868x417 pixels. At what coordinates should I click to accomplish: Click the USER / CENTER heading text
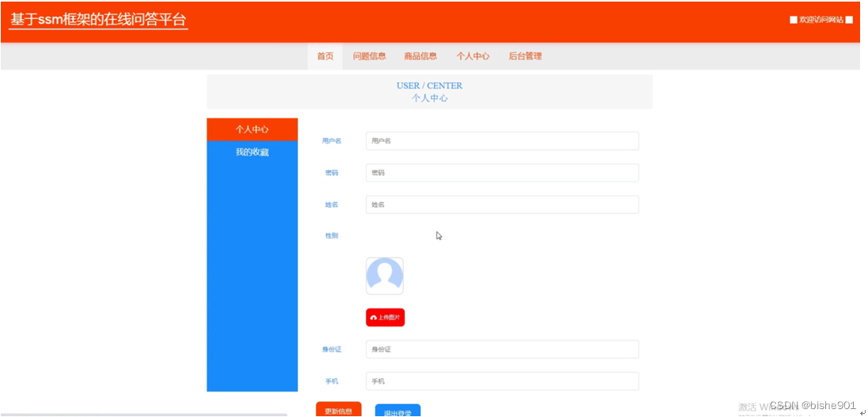[x=429, y=86]
